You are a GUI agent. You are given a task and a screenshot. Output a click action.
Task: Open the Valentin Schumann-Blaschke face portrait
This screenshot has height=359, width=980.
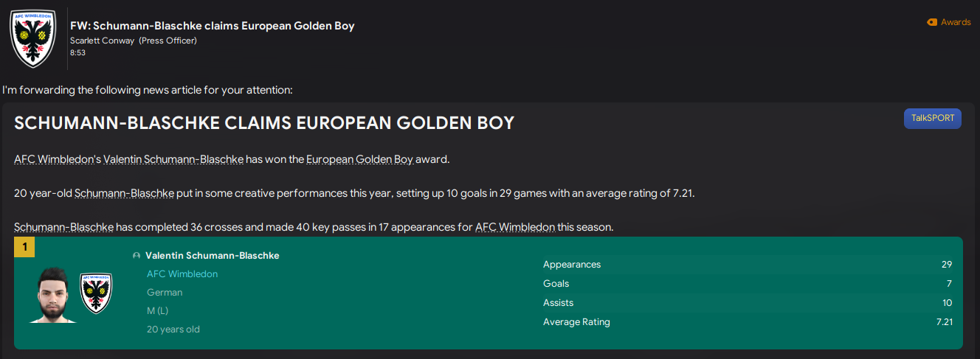(53, 295)
